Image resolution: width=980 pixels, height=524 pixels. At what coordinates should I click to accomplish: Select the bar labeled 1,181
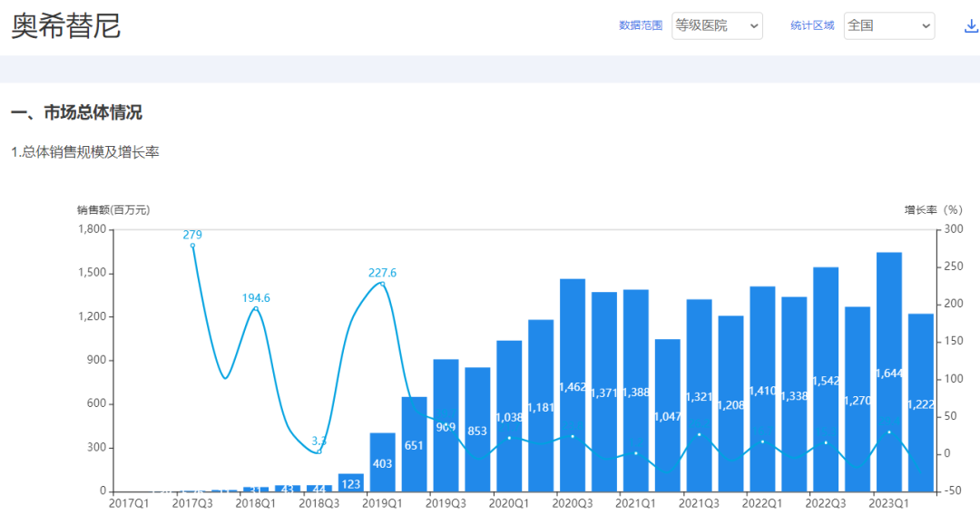tap(541, 406)
